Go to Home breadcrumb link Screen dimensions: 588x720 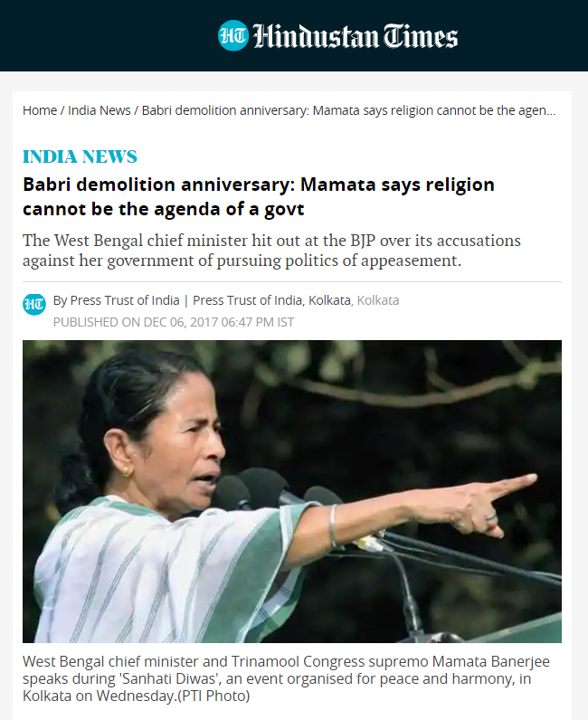coord(40,110)
